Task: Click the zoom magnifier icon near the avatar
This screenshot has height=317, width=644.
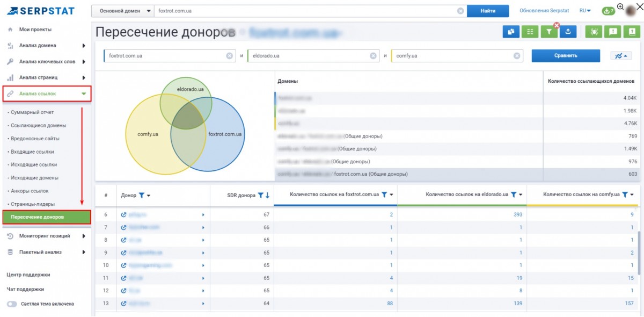Action: pyautogui.click(x=620, y=7)
